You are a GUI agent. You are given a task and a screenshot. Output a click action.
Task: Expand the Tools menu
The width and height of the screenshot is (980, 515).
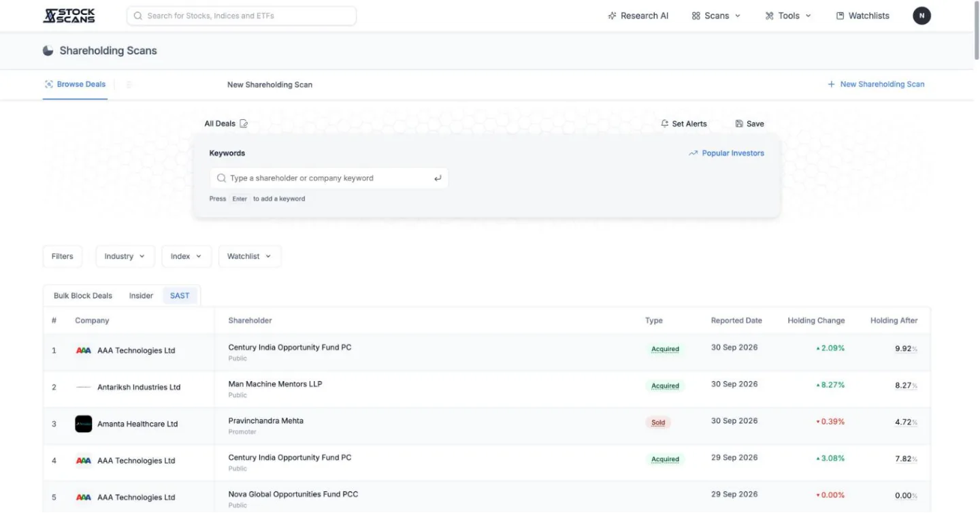click(x=788, y=16)
